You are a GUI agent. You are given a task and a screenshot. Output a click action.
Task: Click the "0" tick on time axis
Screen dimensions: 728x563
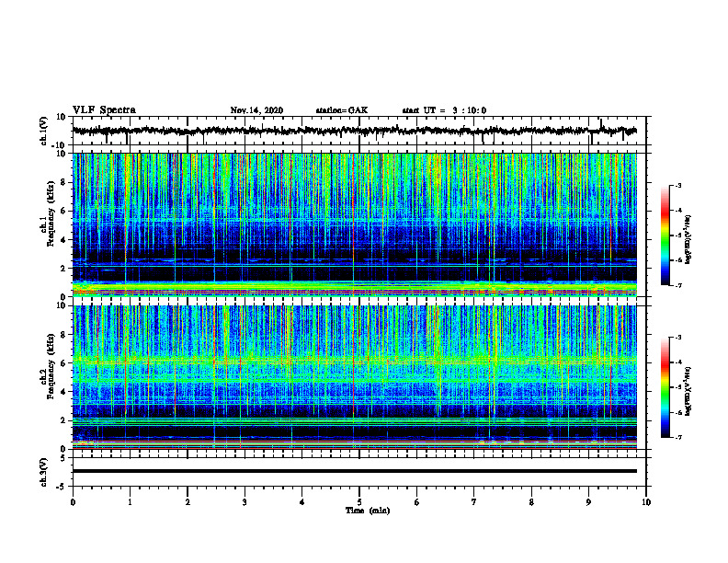(73, 502)
